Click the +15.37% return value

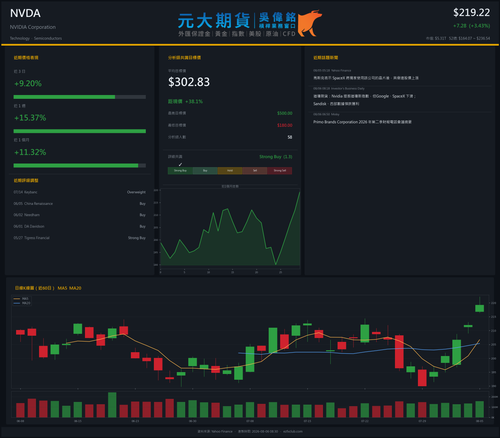pos(30,118)
